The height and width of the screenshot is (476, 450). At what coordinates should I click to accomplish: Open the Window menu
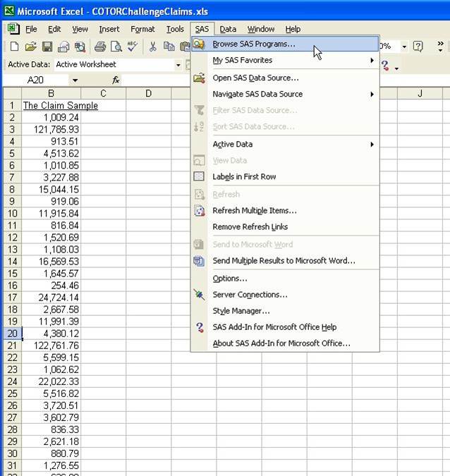pos(261,29)
